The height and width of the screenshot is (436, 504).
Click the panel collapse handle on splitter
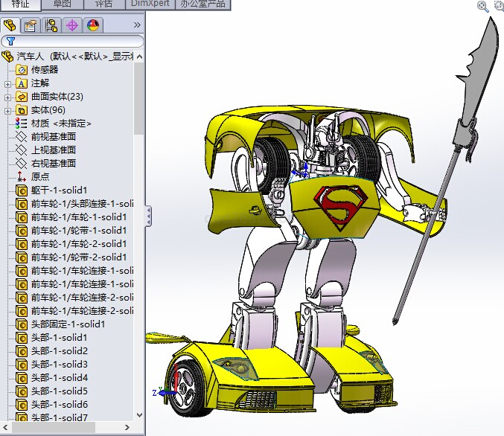click(x=148, y=217)
